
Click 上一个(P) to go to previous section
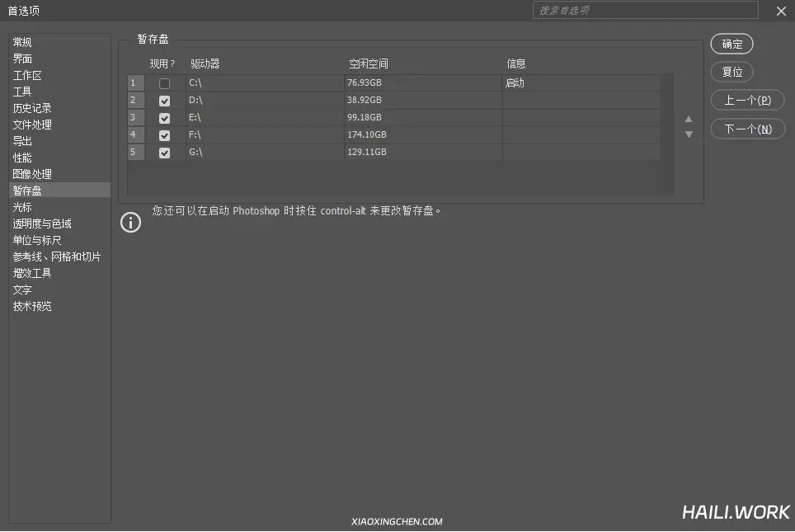[747, 100]
